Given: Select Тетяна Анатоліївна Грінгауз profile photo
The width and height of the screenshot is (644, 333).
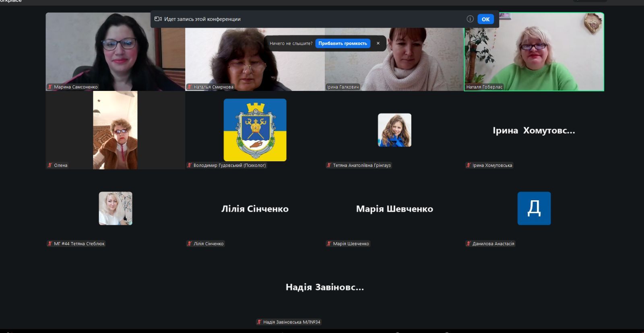Looking at the screenshot, I should tap(394, 130).
